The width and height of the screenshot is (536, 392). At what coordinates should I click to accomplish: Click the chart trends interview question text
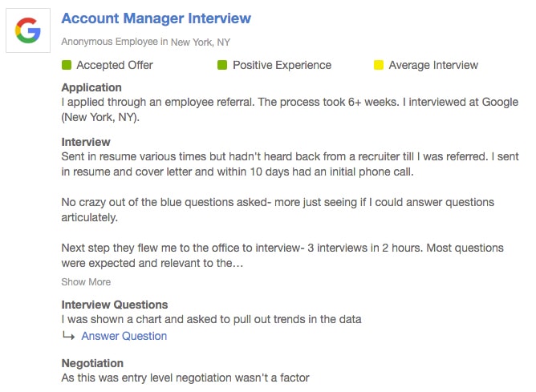tap(211, 319)
